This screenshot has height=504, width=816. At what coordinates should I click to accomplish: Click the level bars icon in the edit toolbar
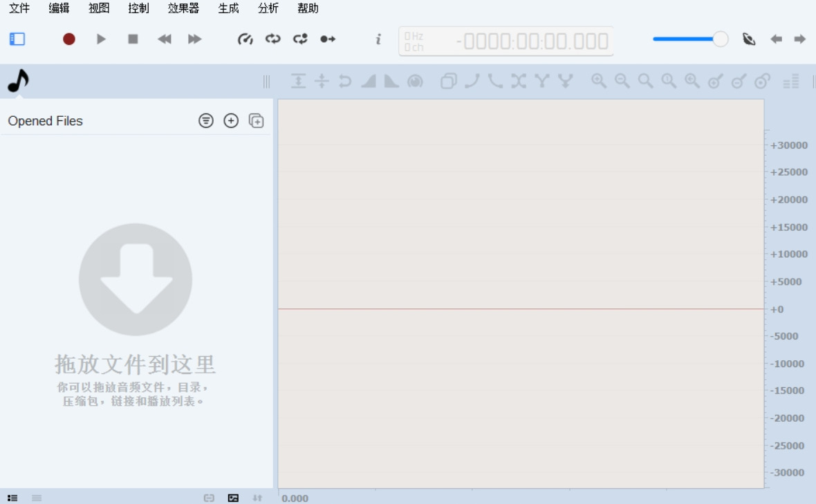click(791, 81)
